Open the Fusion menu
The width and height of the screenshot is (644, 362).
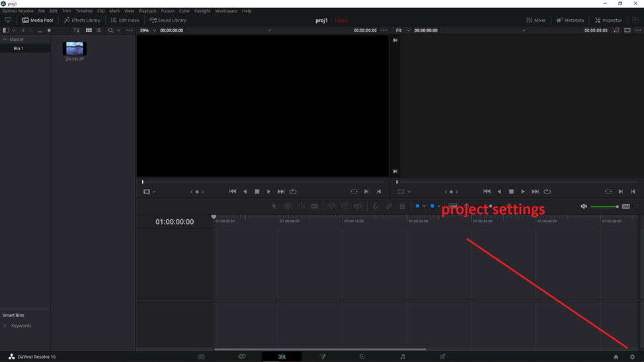pos(167,11)
